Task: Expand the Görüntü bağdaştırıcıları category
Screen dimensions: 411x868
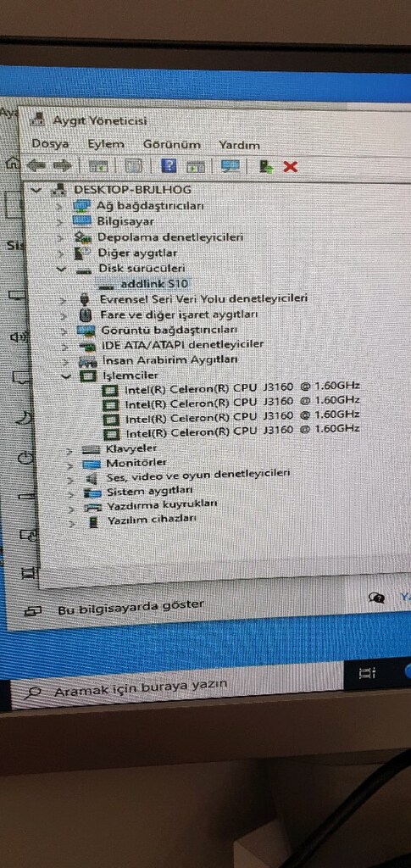Action: tap(64, 331)
